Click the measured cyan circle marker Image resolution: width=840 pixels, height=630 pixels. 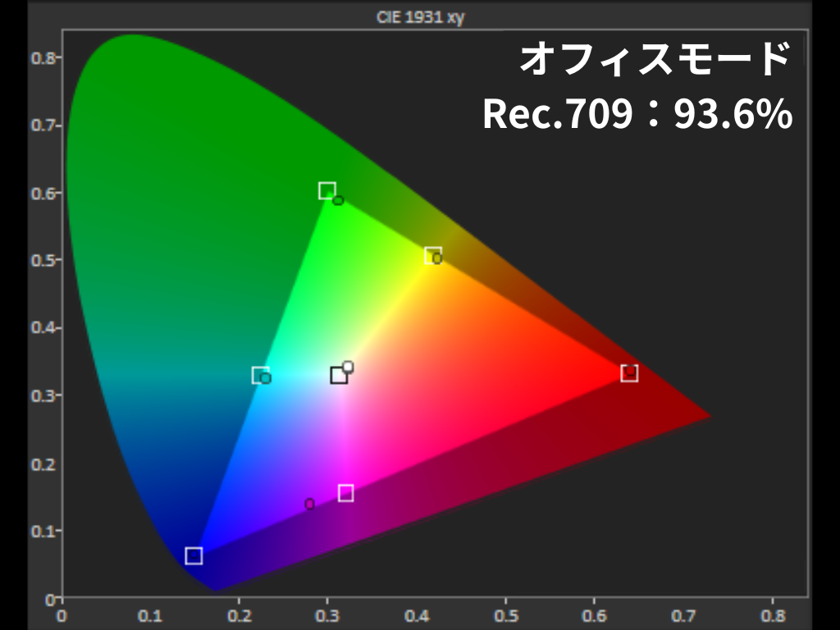click(x=265, y=378)
